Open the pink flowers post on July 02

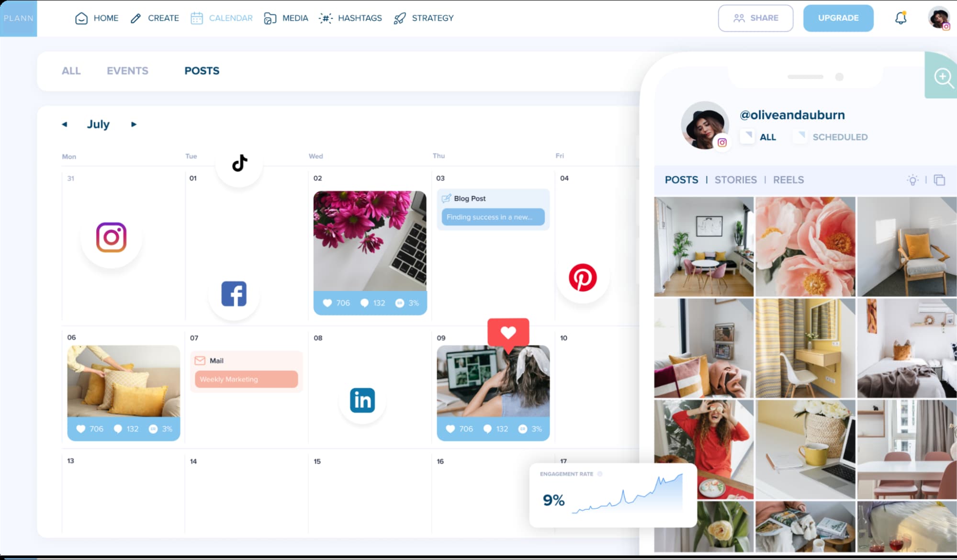click(370, 241)
